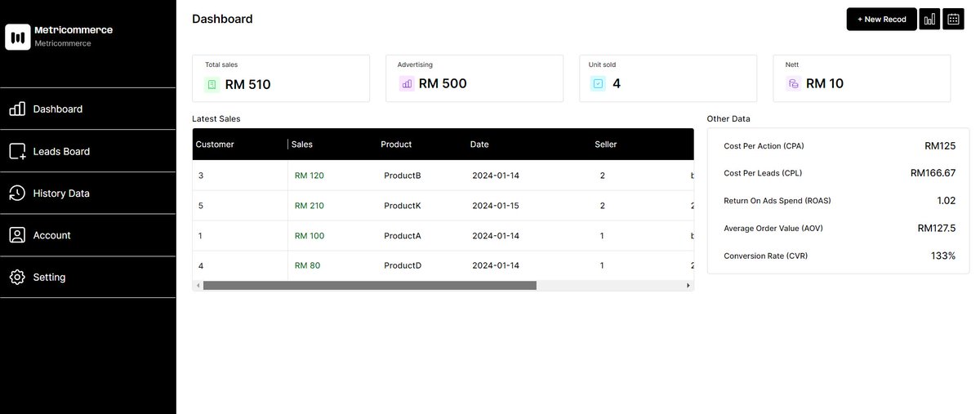Click the ProductB cell

point(403,176)
